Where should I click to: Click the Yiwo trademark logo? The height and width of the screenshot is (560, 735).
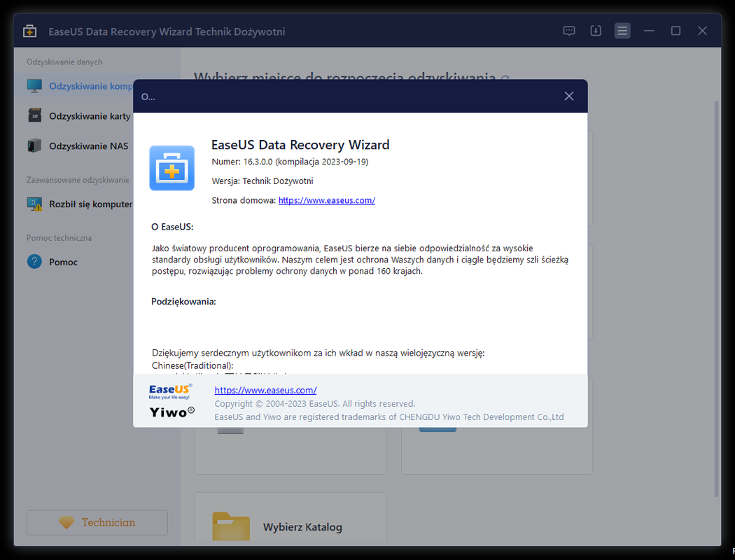(x=171, y=412)
